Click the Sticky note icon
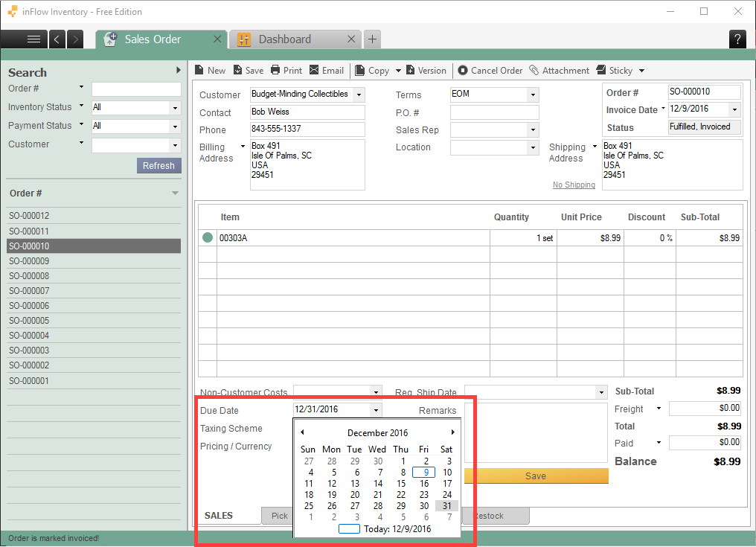 pyautogui.click(x=601, y=70)
